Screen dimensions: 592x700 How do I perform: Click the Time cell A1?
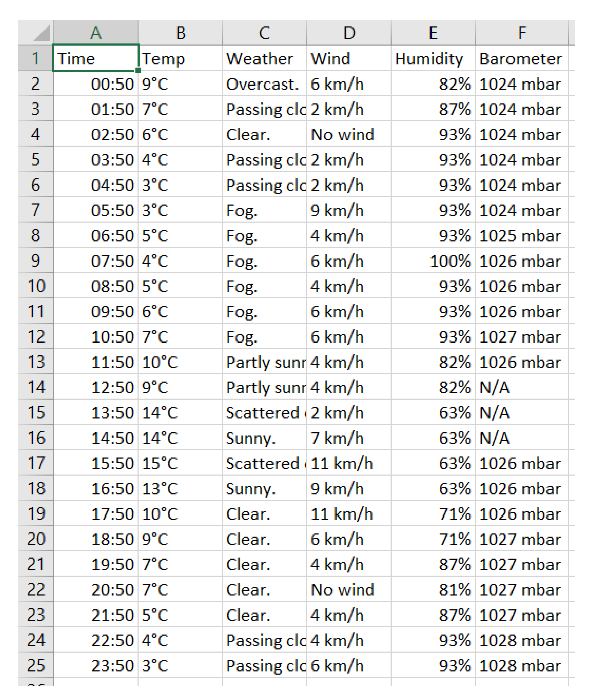tap(96, 59)
